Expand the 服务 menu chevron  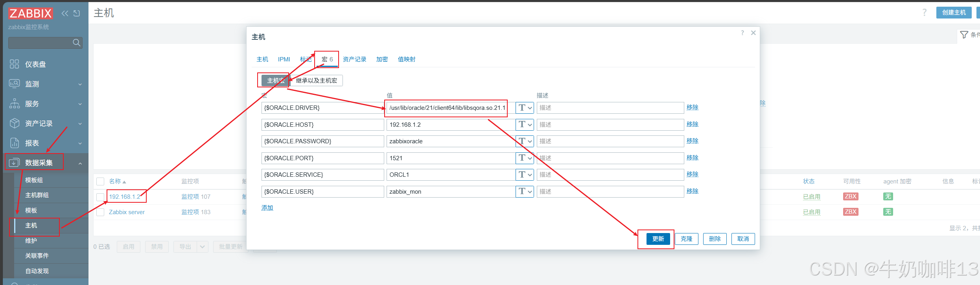click(x=80, y=104)
